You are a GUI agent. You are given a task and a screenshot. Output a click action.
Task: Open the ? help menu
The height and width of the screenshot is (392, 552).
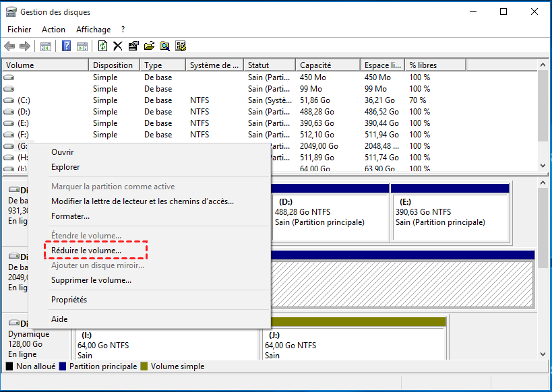click(123, 30)
